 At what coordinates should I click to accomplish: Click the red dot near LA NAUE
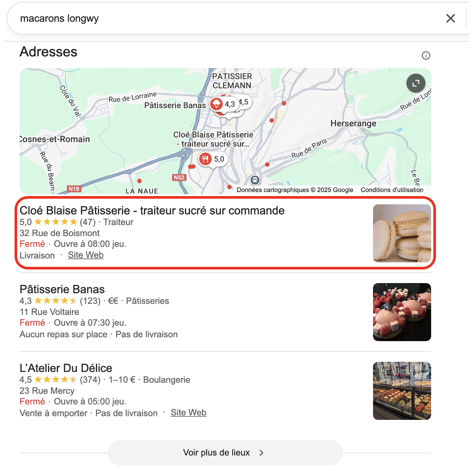[x=139, y=181]
